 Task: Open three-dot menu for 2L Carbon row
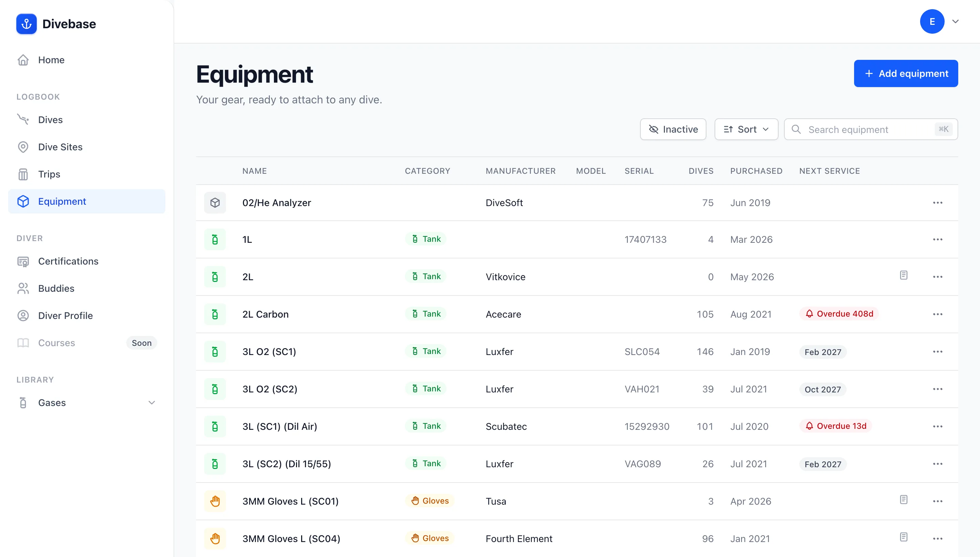click(x=937, y=314)
